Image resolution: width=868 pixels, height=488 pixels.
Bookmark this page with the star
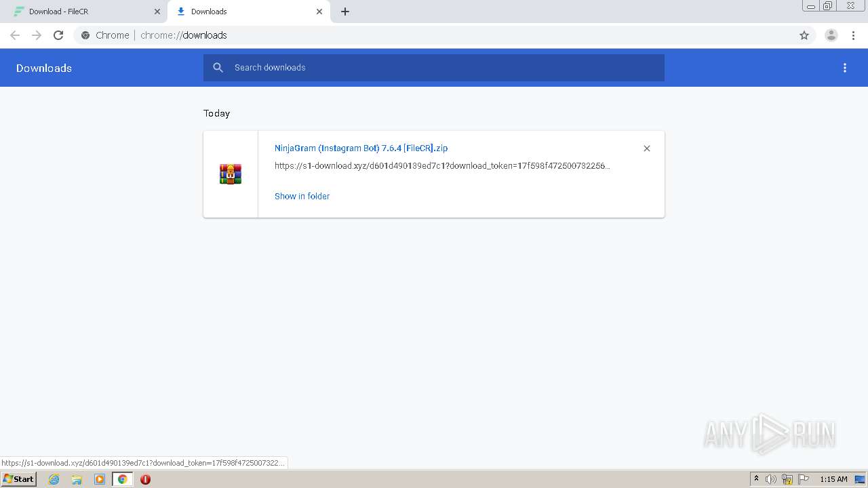pos(804,35)
